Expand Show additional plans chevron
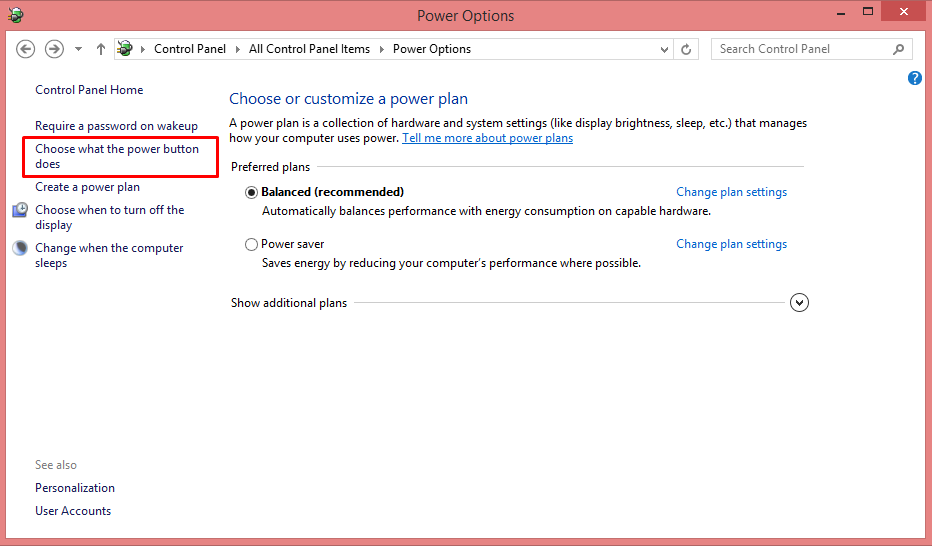Screen dimensions: 932x546 tap(799, 302)
